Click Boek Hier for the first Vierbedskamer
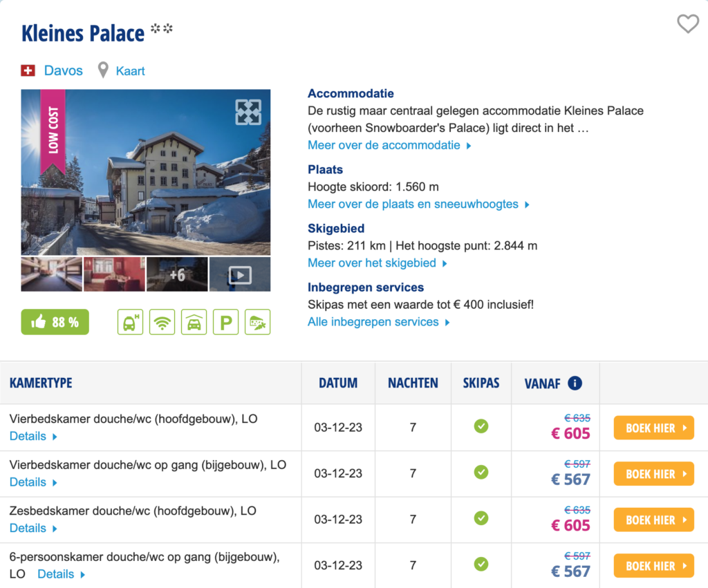 click(x=653, y=428)
